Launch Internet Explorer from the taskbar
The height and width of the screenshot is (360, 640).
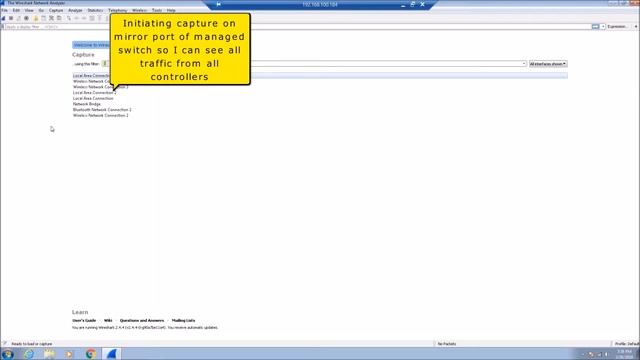pos(29,354)
